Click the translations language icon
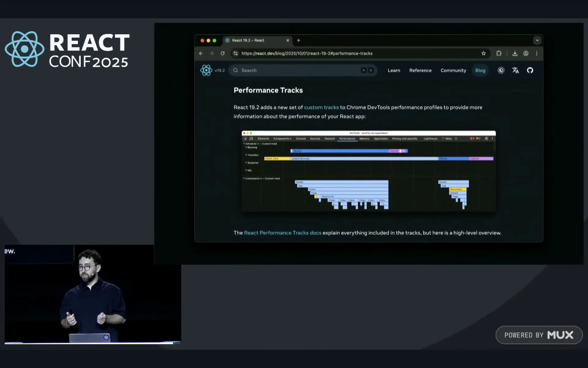Image resolution: width=588 pixels, height=368 pixels. 515,70
